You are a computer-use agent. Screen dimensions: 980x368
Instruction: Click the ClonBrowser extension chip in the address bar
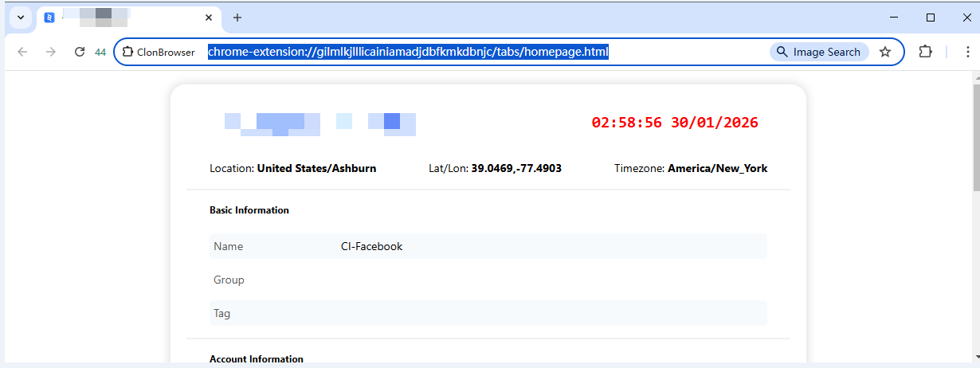pyautogui.click(x=159, y=52)
